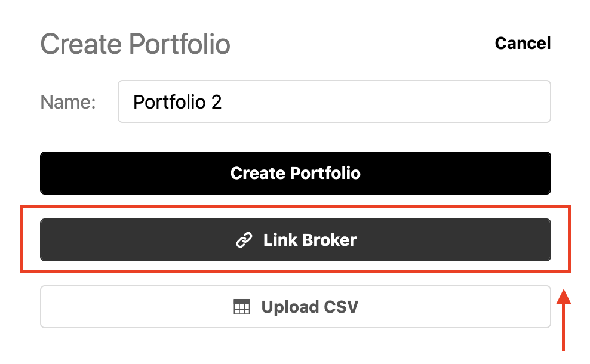Select the Upload CSV option
This screenshot has height=364, width=590.
point(295,307)
